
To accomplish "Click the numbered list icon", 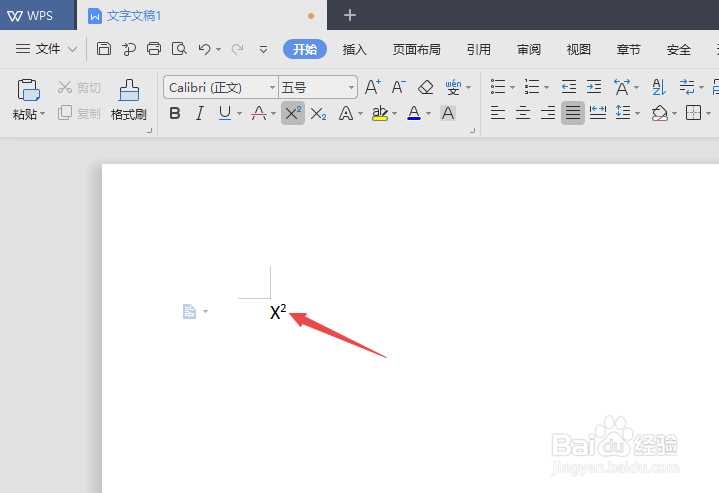I will click(532, 86).
